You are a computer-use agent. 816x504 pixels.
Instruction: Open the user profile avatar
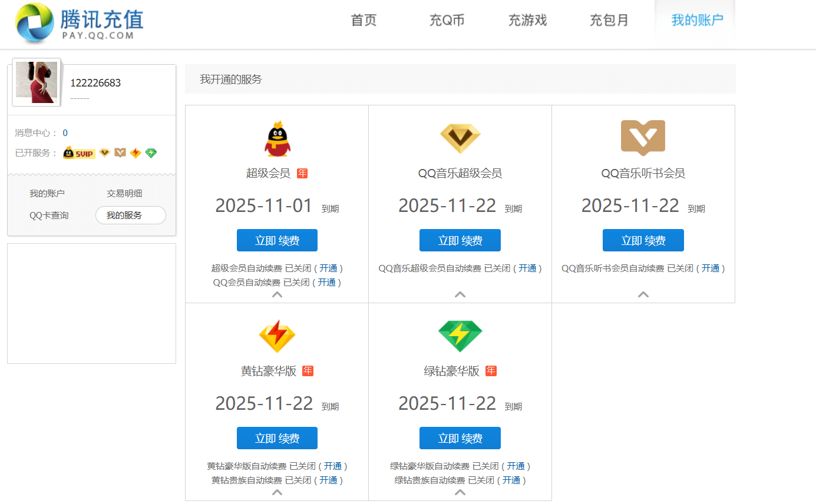click(x=37, y=82)
